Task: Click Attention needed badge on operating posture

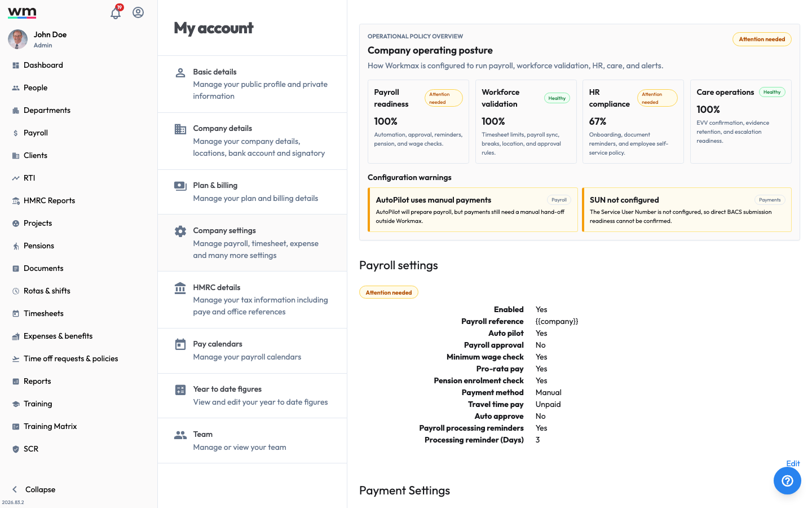Action: (x=762, y=40)
